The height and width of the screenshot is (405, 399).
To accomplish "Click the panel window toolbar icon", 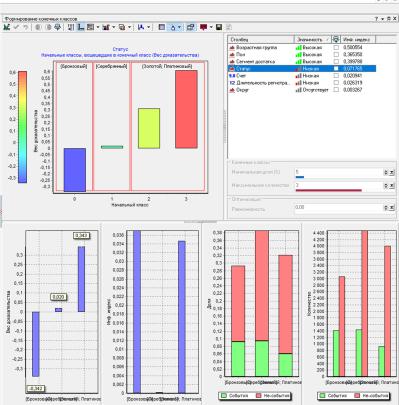I will 162,28.
